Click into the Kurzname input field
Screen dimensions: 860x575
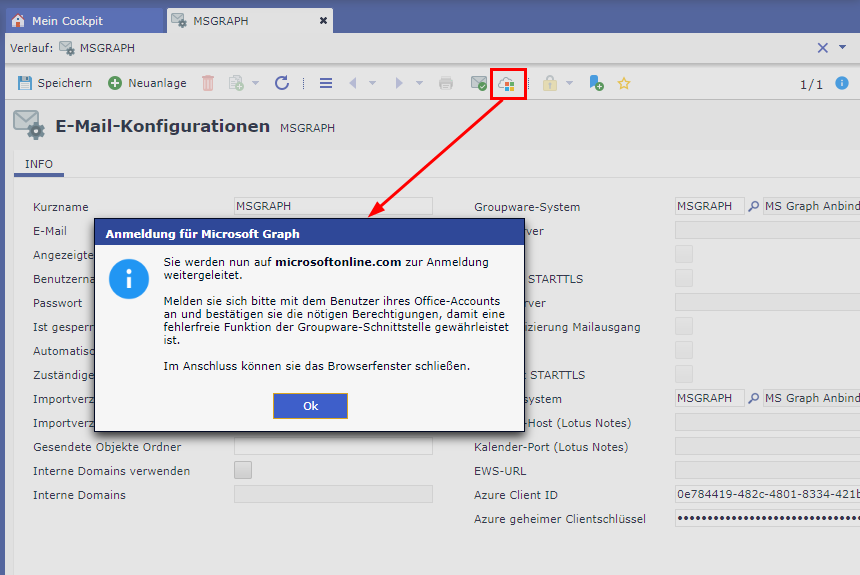[332, 206]
